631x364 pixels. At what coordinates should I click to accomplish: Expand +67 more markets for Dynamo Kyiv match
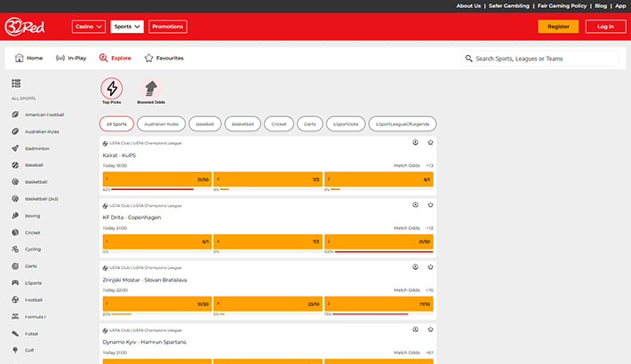tap(430, 352)
